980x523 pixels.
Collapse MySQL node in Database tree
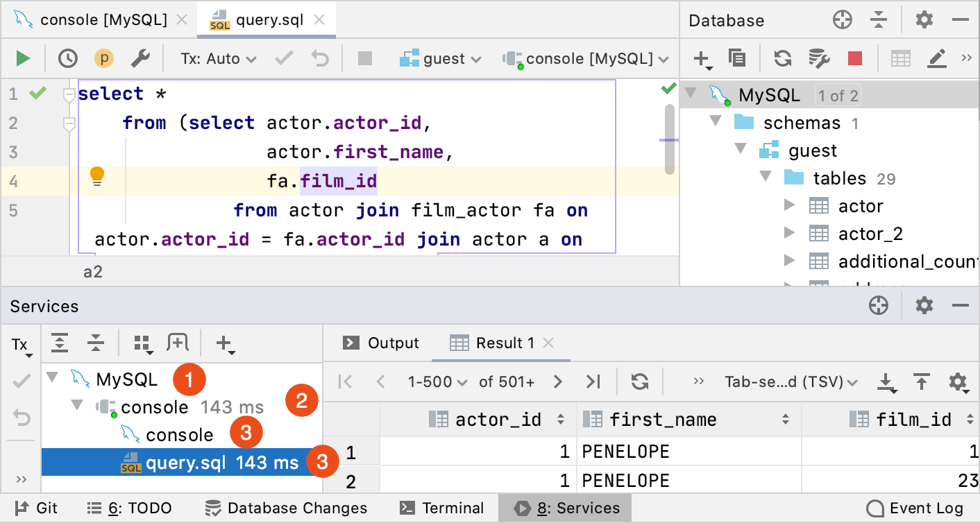[x=691, y=94]
